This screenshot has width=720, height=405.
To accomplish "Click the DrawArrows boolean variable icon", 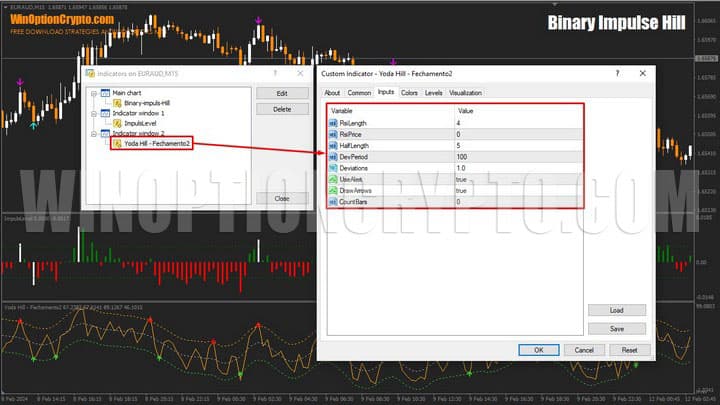I will coord(333,190).
